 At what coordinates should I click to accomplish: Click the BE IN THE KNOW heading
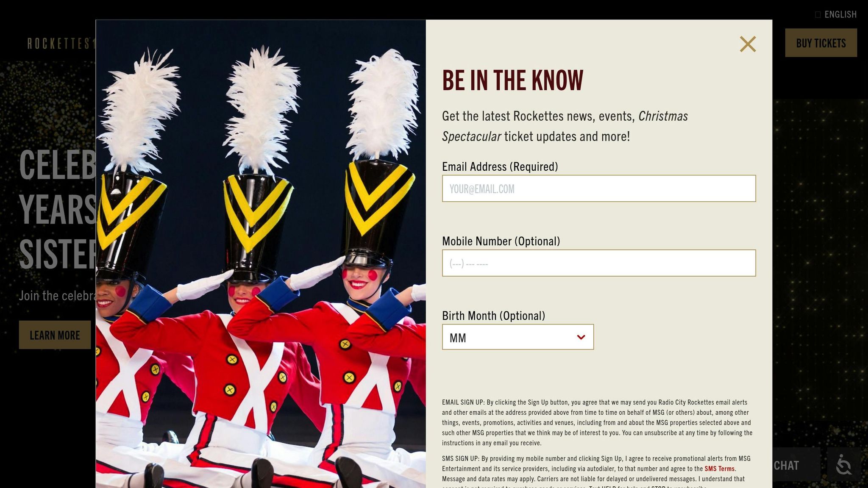coord(512,80)
